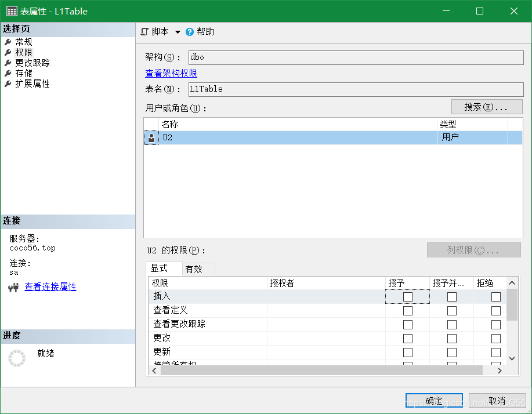Check 授予 for 更改 permission

coord(407,339)
